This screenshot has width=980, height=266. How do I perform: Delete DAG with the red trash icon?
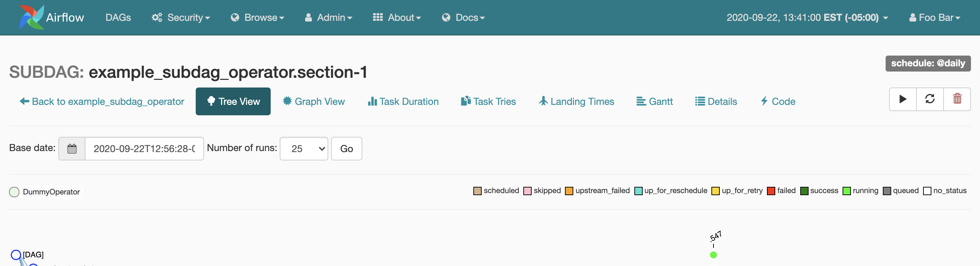[x=957, y=99]
